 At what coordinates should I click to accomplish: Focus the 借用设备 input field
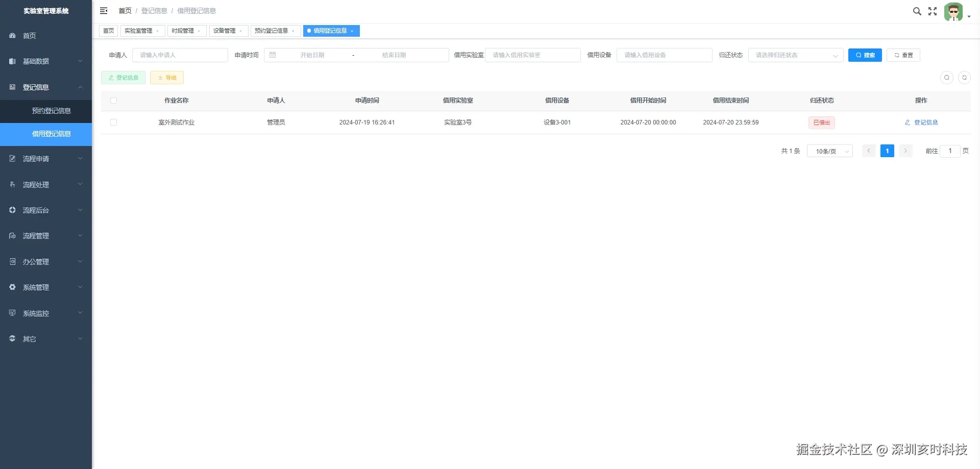(665, 55)
